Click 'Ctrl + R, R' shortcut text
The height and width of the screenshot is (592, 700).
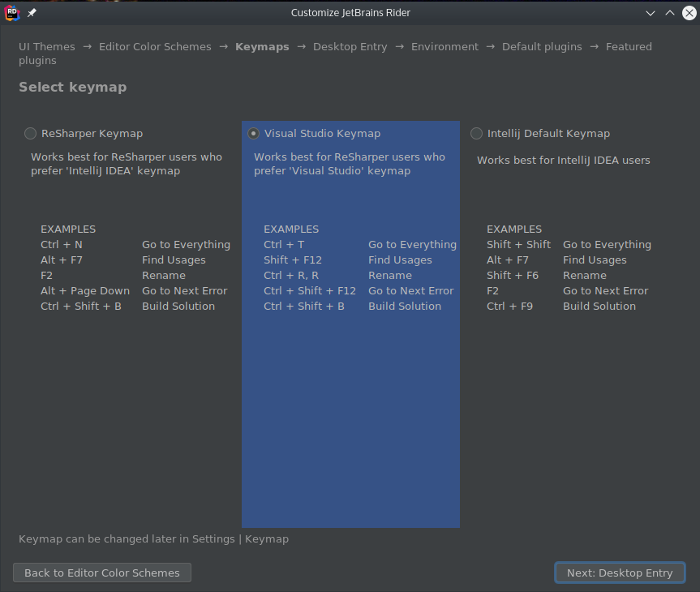[x=291, y=276]
